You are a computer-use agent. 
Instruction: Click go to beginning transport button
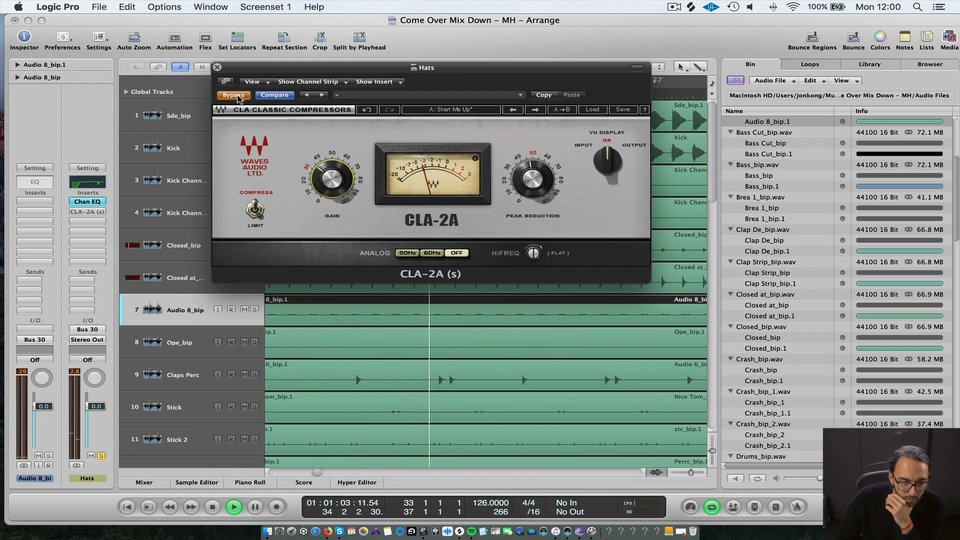pyautogui.click(x=127, y=507)
